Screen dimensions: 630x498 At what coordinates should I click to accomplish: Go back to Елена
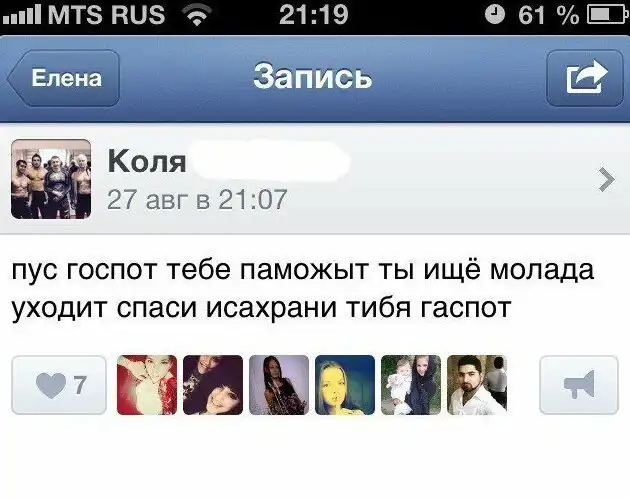point(63,78)
